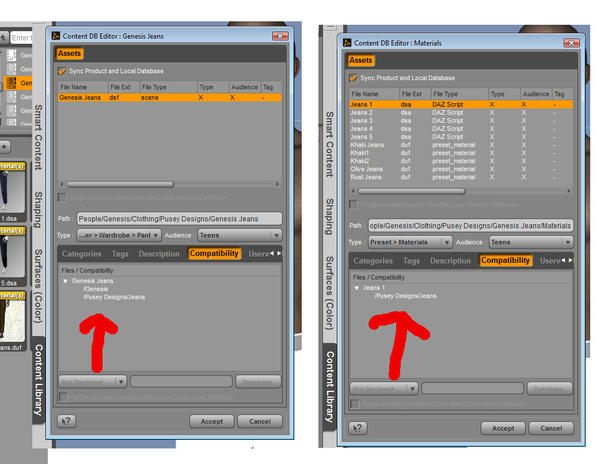Toggle Sync Product and Local Database in Materials editor
The image size is (600, 464).
click(353, 78)
